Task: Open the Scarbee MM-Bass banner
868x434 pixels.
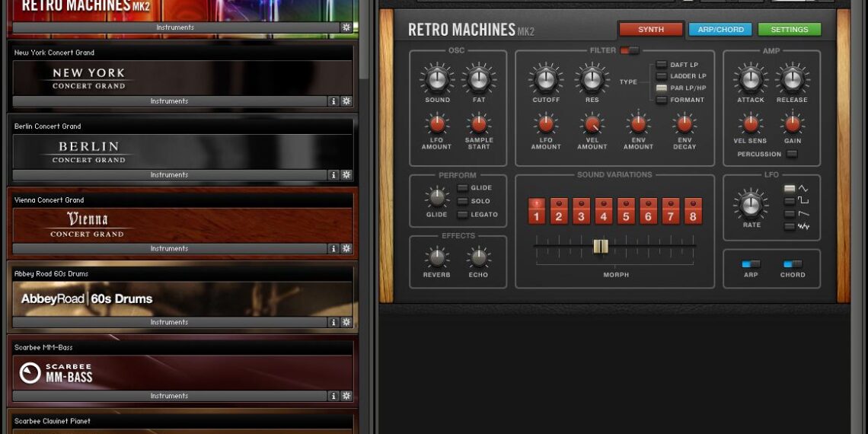Action: (183, 372)
